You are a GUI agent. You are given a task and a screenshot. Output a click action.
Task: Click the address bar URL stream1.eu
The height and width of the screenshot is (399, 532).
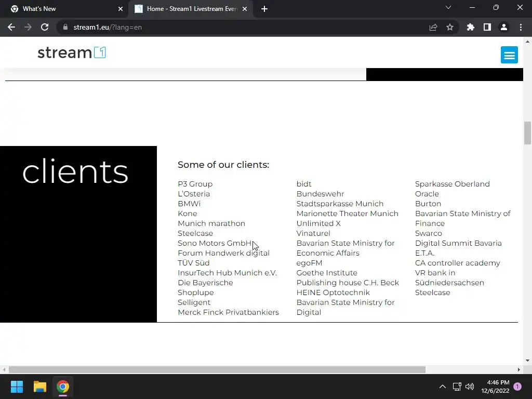108,27
